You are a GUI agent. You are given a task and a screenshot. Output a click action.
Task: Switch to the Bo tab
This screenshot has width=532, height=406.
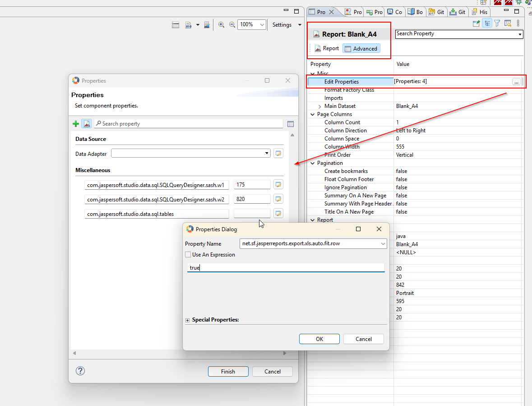[x=415, y=12]
